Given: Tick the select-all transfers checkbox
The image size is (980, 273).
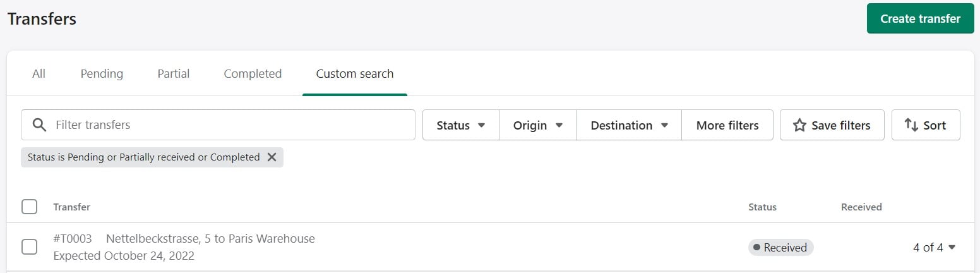Looking at the screenshot, I should coord(29,207).
